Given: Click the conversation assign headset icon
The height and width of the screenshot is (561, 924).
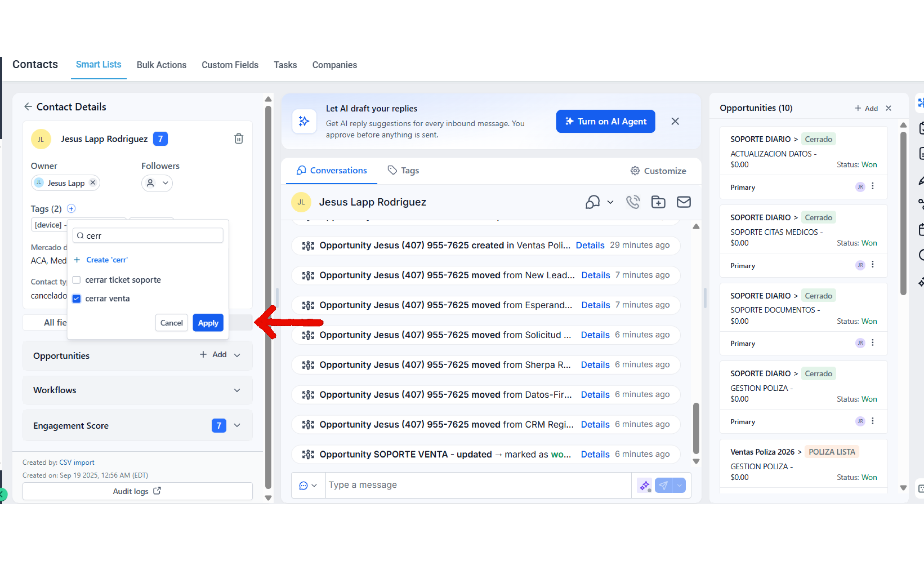Looking at the screenshot, I should point(593,202).
